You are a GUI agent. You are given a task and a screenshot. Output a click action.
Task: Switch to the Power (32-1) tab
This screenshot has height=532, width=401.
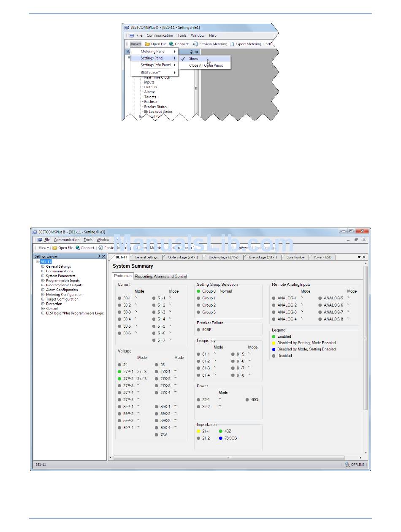(322, 257)
